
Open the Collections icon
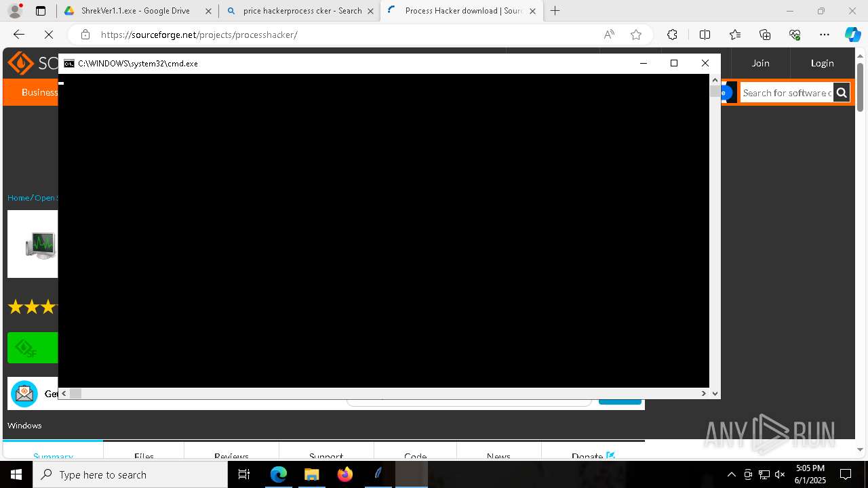pos(765,35)
